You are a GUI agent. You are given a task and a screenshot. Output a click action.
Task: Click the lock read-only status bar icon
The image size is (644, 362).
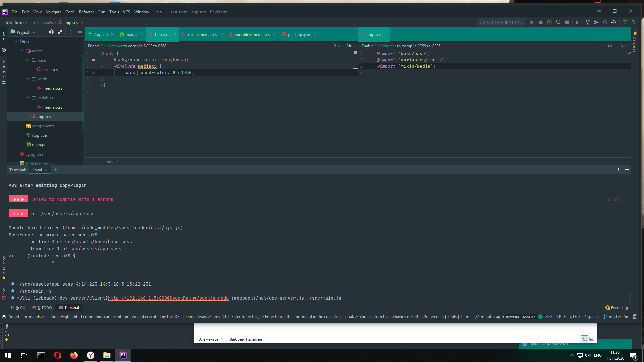coord(626,317)
